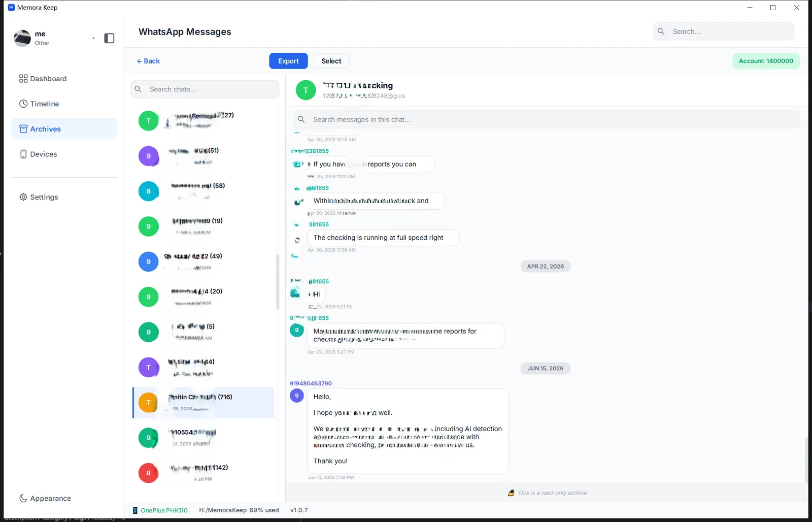Viewport: 812px width, 522px height.
Task: Click the search messages in this chat field
Action: click(x=547, y=119)
